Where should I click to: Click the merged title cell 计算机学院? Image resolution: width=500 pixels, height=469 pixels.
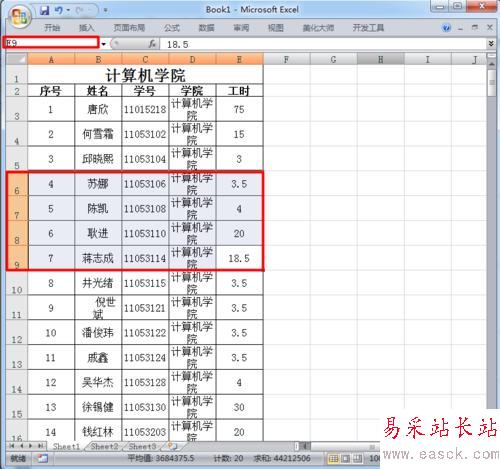[x=145, y=75]
